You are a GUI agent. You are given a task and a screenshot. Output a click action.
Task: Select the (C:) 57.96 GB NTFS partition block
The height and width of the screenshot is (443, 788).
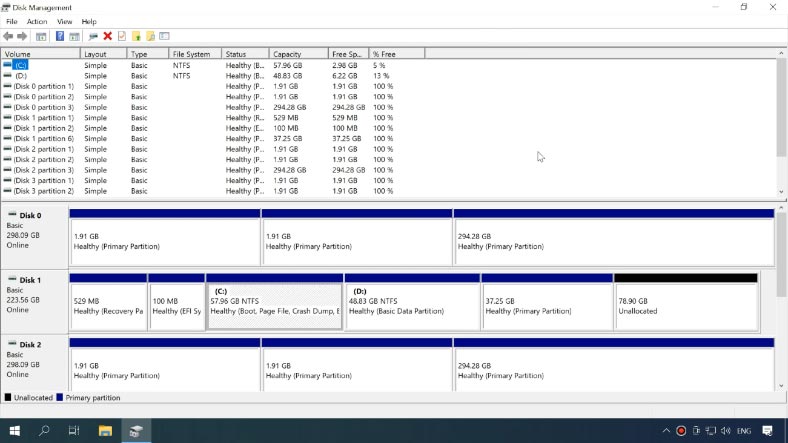(275, 302)
